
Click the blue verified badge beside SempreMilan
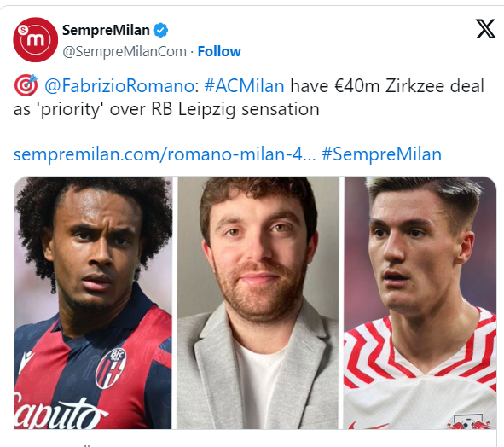[160, 30]
